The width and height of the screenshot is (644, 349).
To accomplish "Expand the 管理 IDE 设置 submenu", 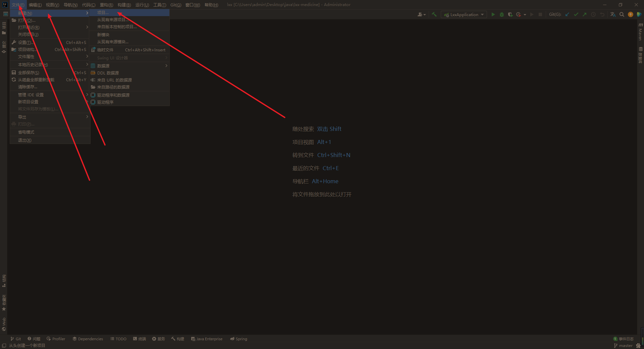I will 50,95.
